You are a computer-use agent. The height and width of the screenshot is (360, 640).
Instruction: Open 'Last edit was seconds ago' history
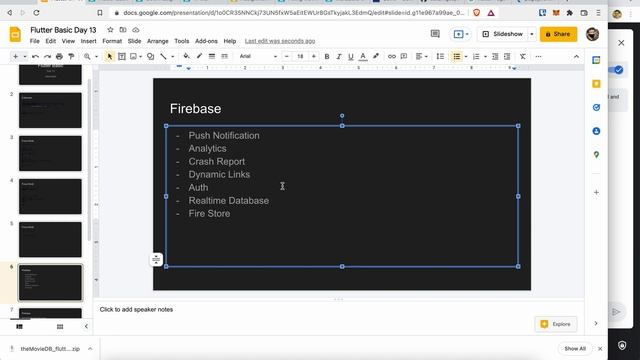[280, 41]
